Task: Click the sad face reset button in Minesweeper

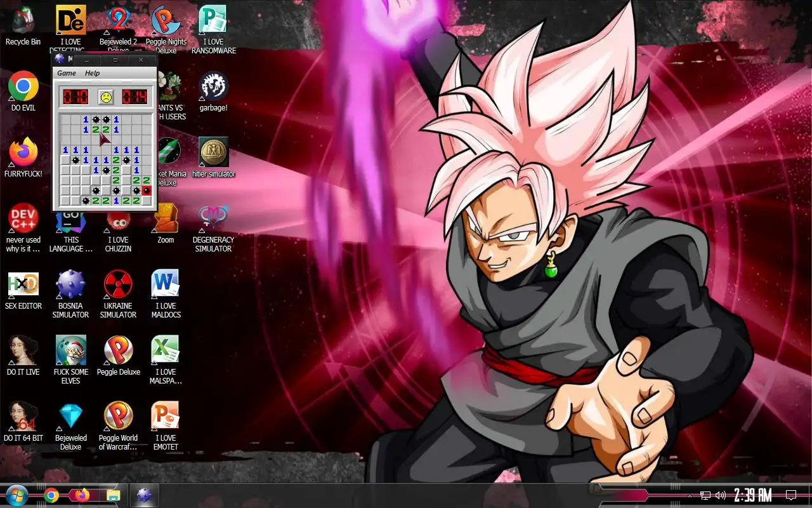Action: pos(105,97)
